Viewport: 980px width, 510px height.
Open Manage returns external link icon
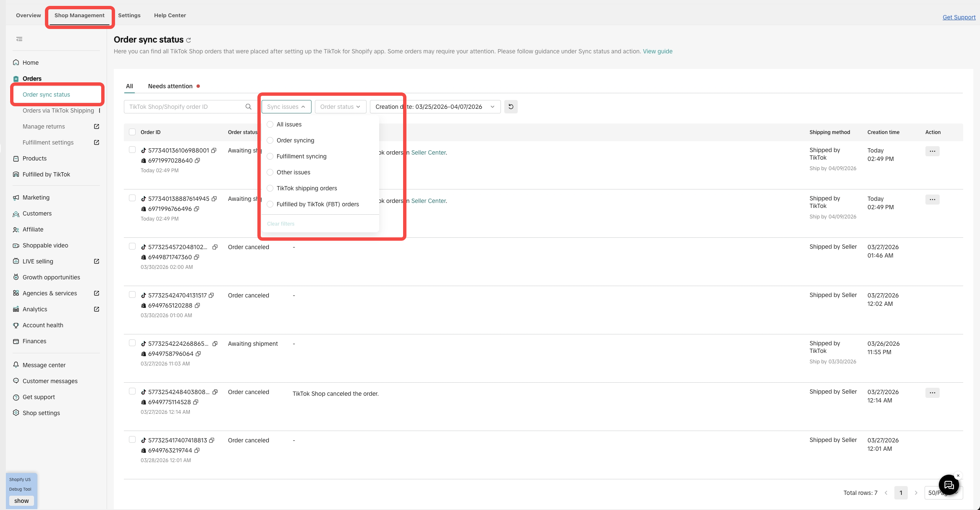[97, 126]
